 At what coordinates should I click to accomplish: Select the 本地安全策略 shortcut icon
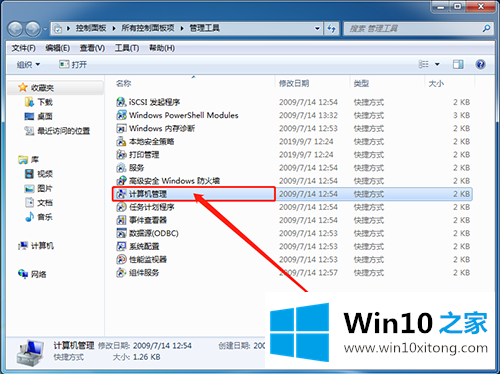click(121, 142)
